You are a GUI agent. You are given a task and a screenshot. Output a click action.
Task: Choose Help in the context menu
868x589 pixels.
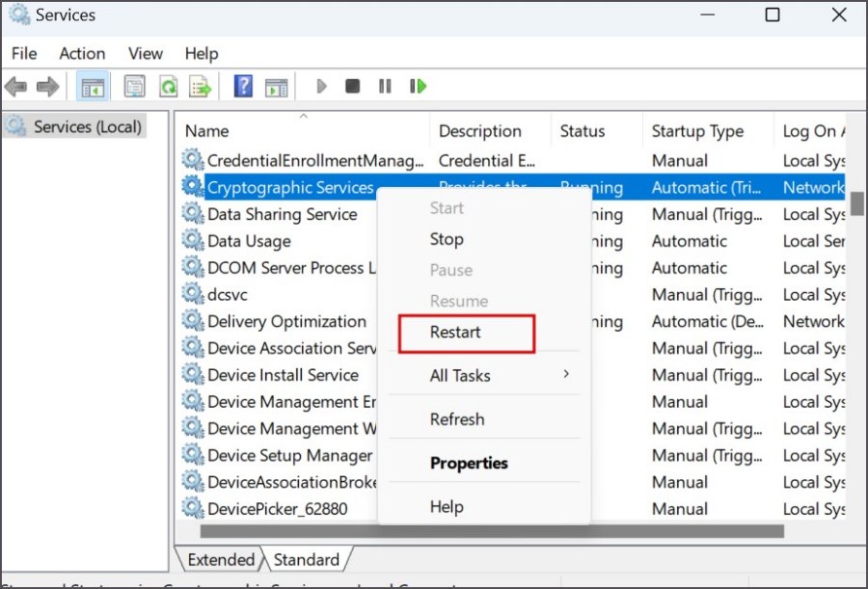(447, 506)
